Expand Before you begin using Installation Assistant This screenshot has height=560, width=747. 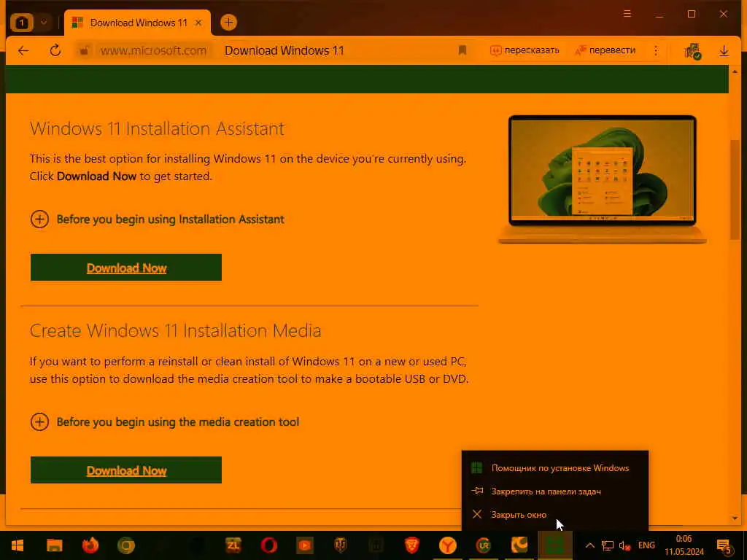coord(158,219)
